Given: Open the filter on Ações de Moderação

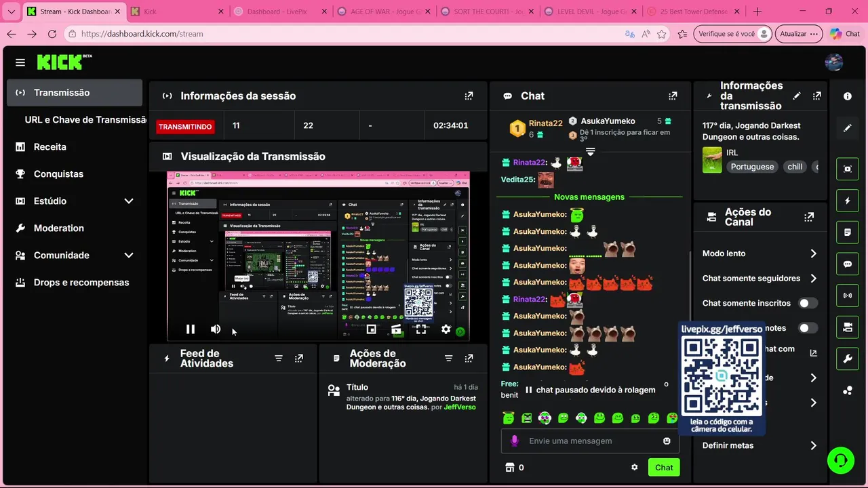Looking at the screenshot, I should 448,359.
